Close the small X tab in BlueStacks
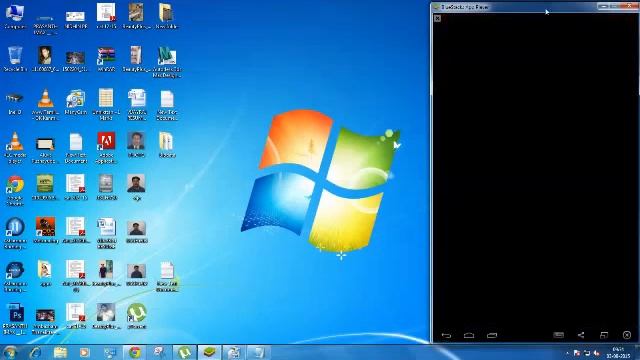 438,18
